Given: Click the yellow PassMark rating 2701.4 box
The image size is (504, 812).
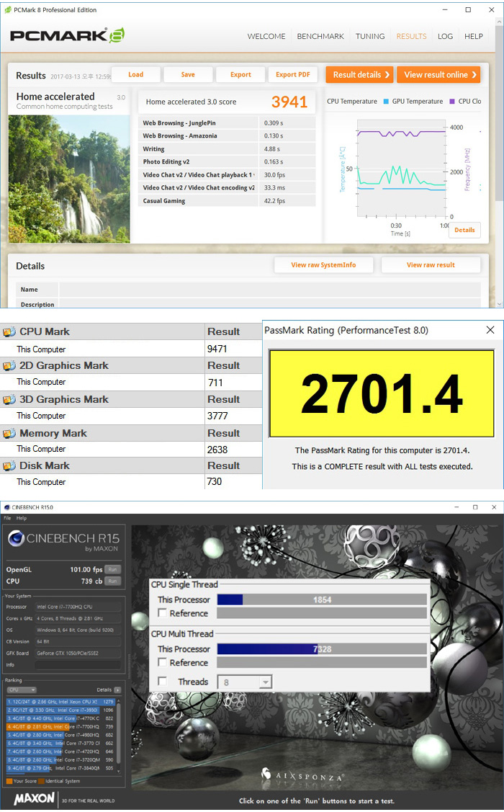Looking at the screenshot, I should pyautogui.click(x=382, y=393).
